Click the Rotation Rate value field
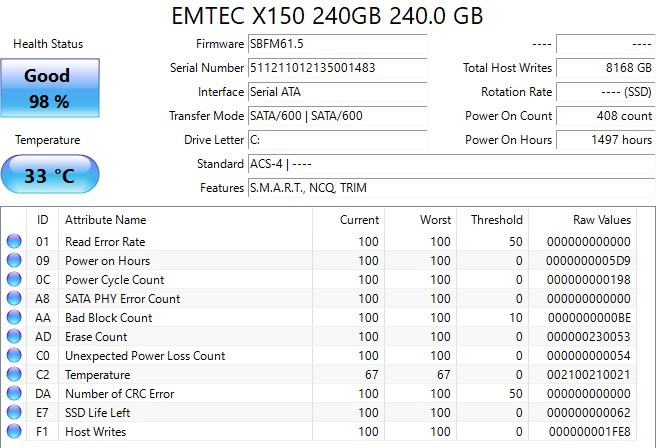 point(606,92)
